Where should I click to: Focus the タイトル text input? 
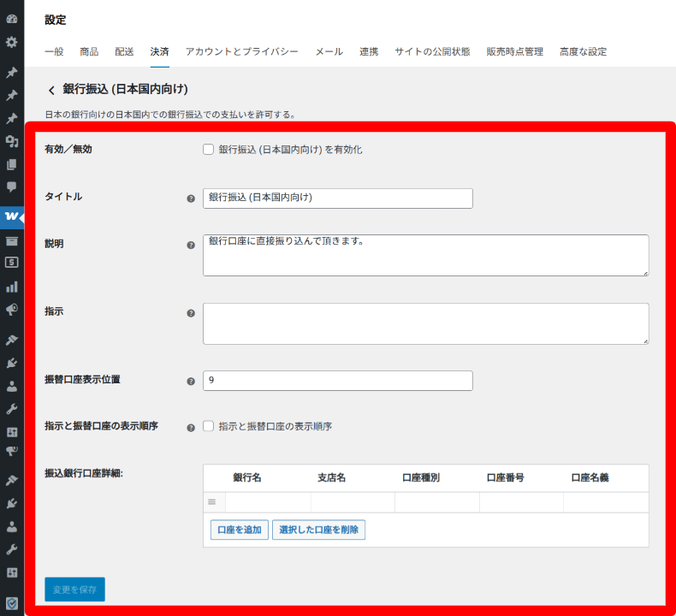[338, 198]
